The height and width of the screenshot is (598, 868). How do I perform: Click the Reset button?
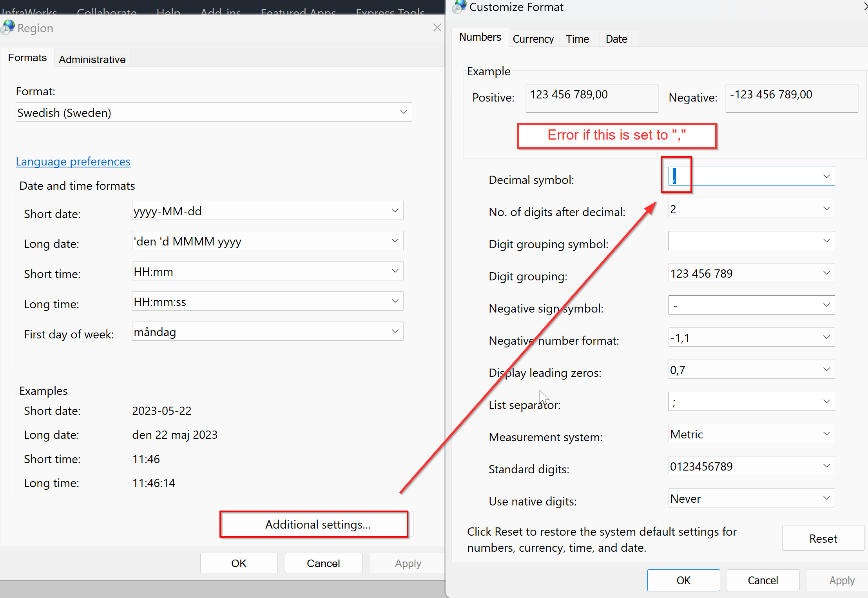(x=823, y=538)
